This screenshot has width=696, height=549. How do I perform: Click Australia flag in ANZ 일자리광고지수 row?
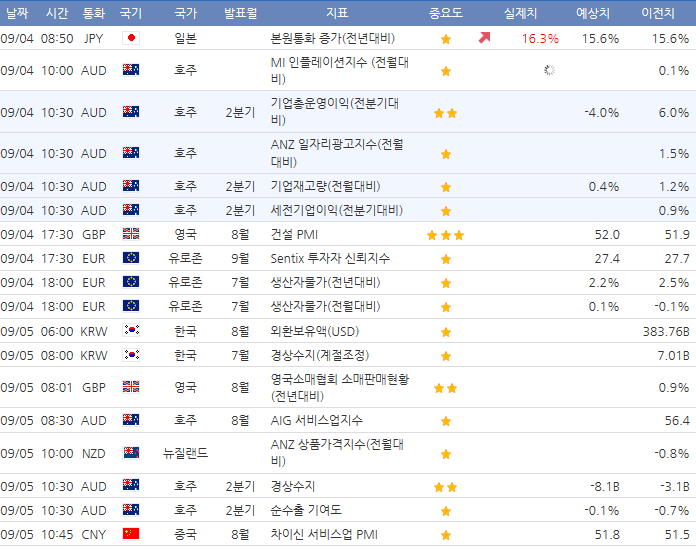tap(131, 153)
